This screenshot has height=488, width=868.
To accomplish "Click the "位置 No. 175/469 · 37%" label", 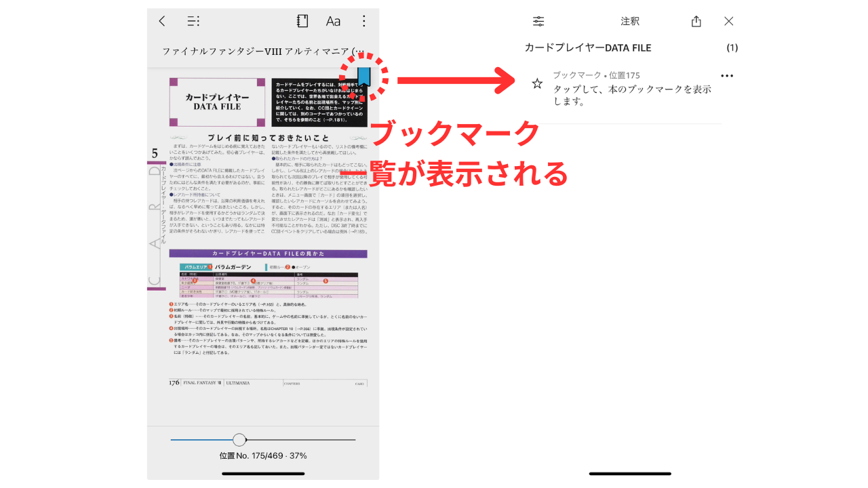I will coord(263,456).
